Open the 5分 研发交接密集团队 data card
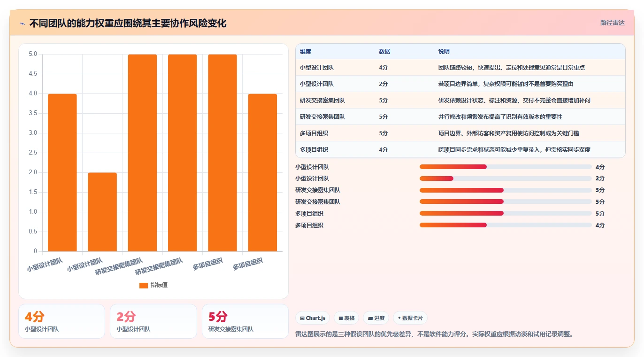 point(245,321)
